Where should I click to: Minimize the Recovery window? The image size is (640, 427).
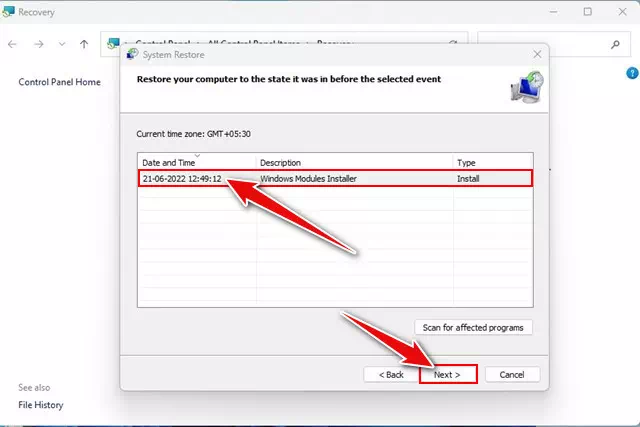click(x=553, y=12)
